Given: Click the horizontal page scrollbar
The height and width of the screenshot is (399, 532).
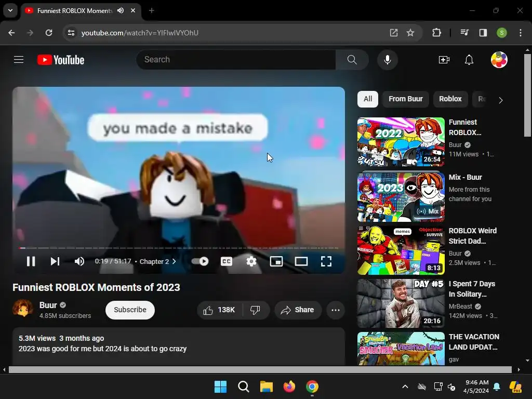Looking at the screenshot, I should click(x=260, y=369).
